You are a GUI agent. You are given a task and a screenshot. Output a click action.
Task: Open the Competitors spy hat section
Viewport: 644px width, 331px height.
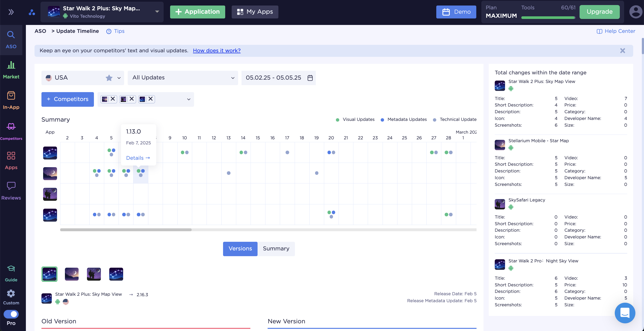(11, 131)
